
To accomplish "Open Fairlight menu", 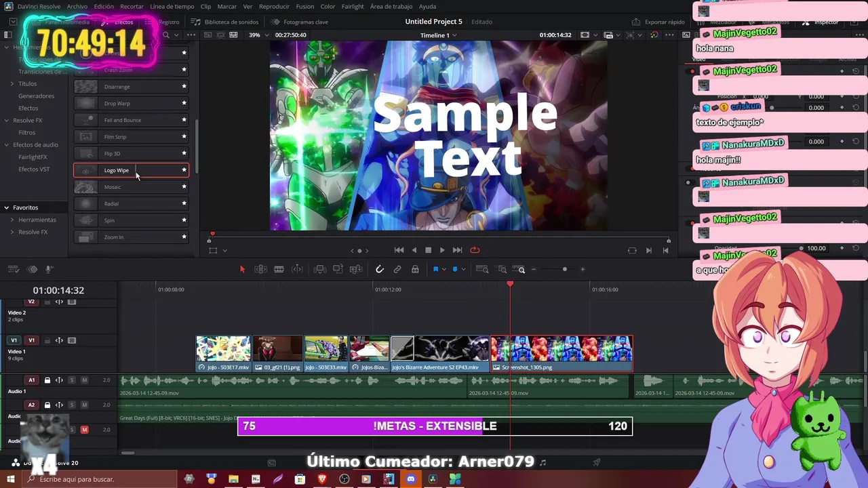I will click(x=353, y=6).
